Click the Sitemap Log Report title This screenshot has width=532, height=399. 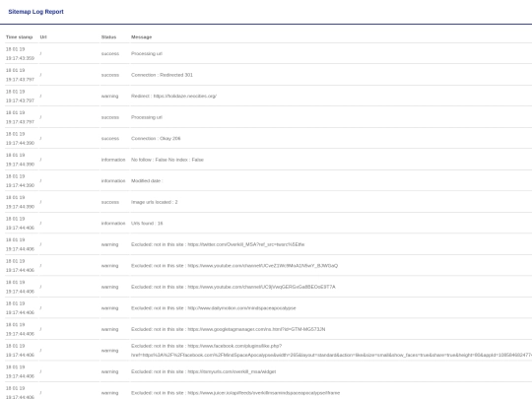coord(36,12)
